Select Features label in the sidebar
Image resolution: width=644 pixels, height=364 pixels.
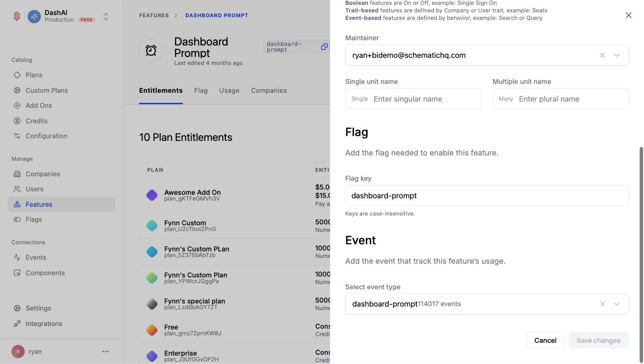(39, 205)
